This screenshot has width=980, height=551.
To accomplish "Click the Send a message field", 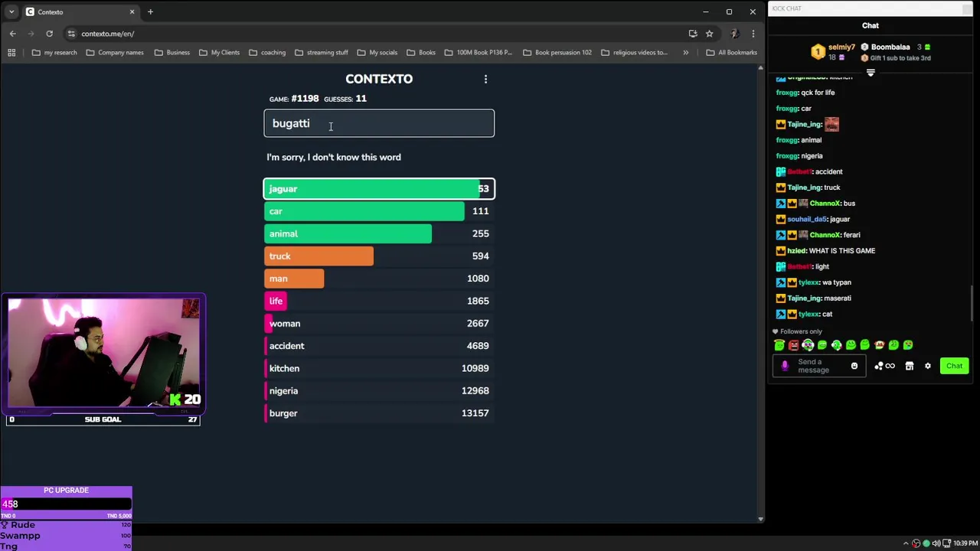I will tap(819, 367).
